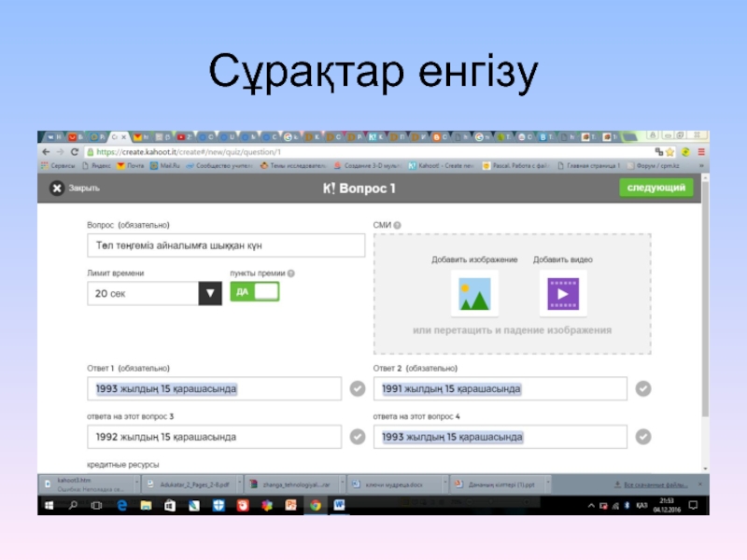Click the Ответ 2 input field
Viewport: 747px width, 560px height.
(500, 388)
